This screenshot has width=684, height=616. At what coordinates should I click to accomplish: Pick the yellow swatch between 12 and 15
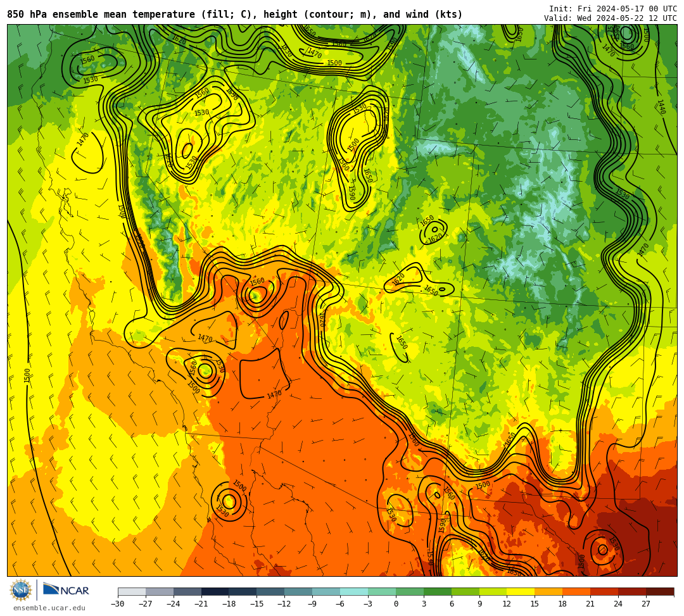pos(521,591)
